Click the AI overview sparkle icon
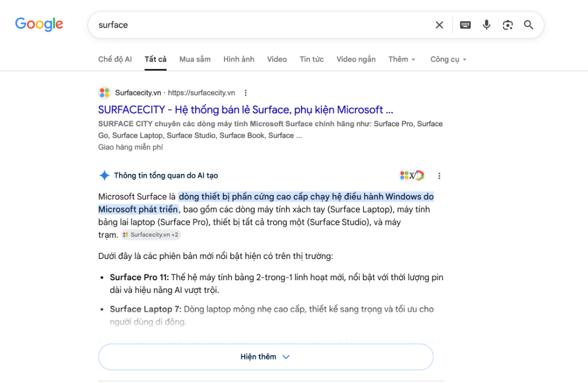Screen dimensions: 588x383 (x=105, y=175)
